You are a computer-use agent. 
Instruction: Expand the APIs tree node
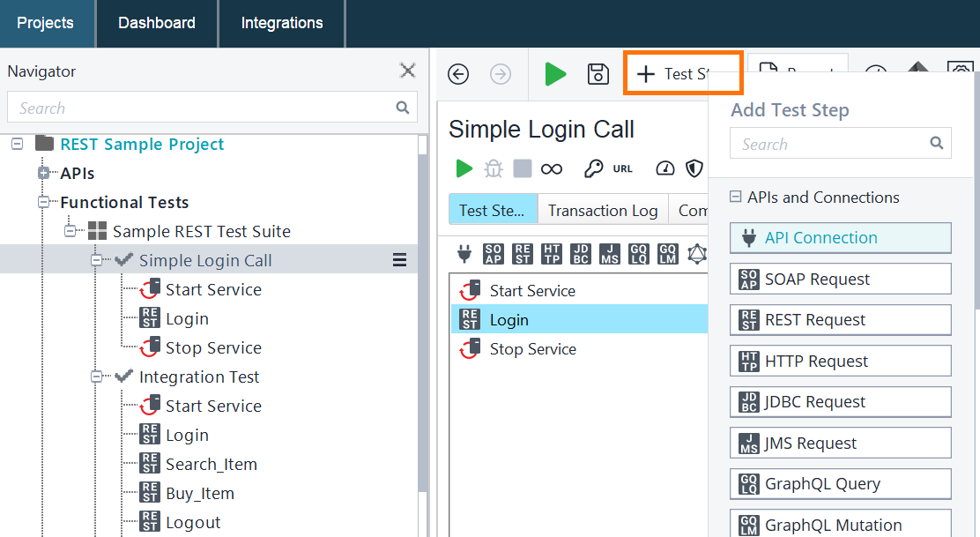click(x=43, y=173)
